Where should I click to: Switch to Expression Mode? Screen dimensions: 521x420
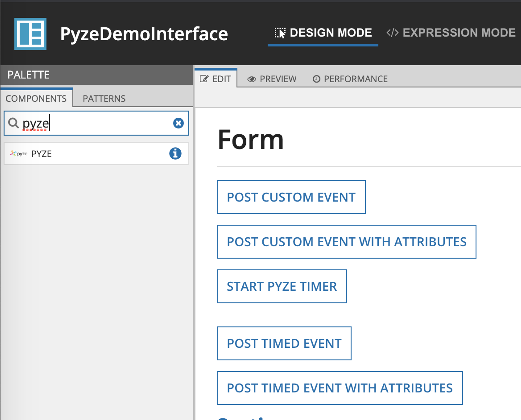click(x=451, y=33)
